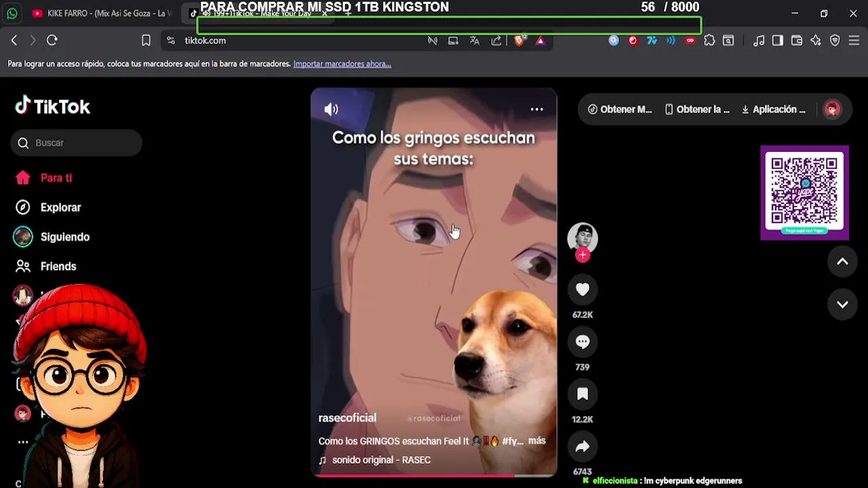Open the video's three-dot options menu
This screenshot has width=868, height=488.
click(536, 109)
